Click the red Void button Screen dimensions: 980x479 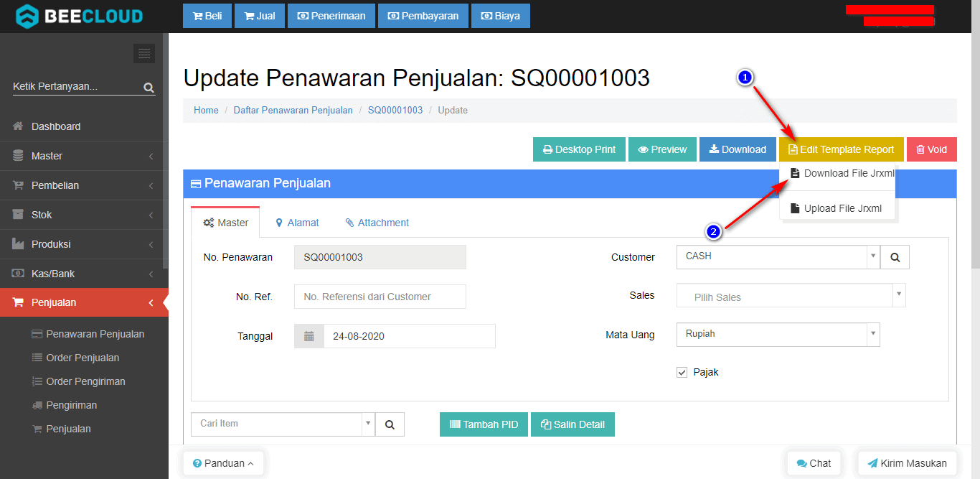932,149
